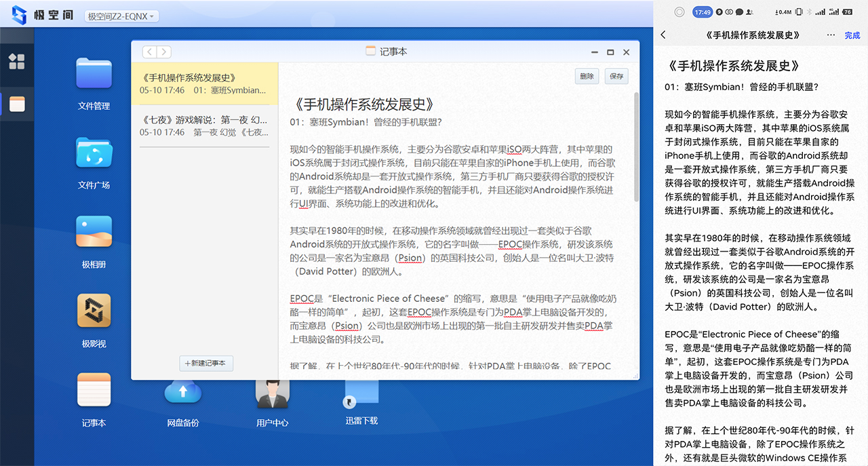Create a note via 新建记事本
The width and height of the screenshot is (868, 466).
click(x=206, y=364)
